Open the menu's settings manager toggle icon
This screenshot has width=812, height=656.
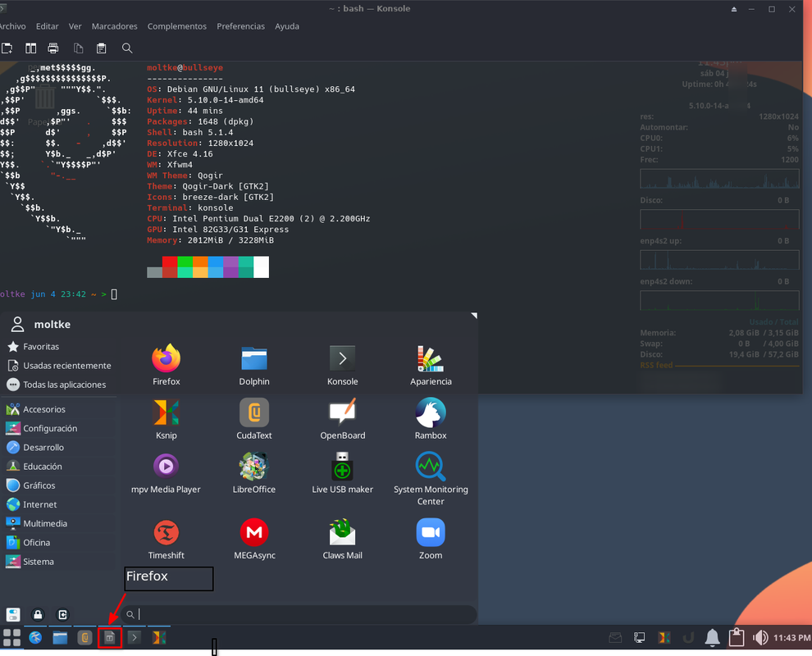(13, 614)
